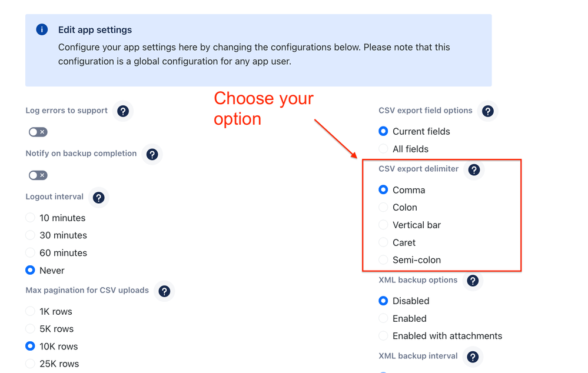The image size is (588, 373).
Task: Select All fields for CSV export
Action: [383, 149]
